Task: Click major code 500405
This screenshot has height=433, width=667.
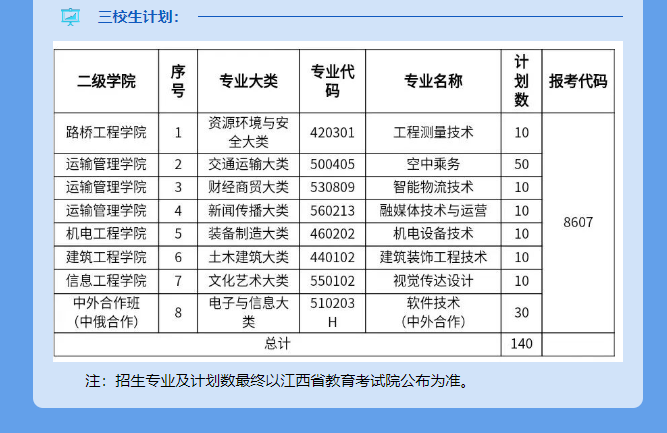Action: click(x=332, y=165)
